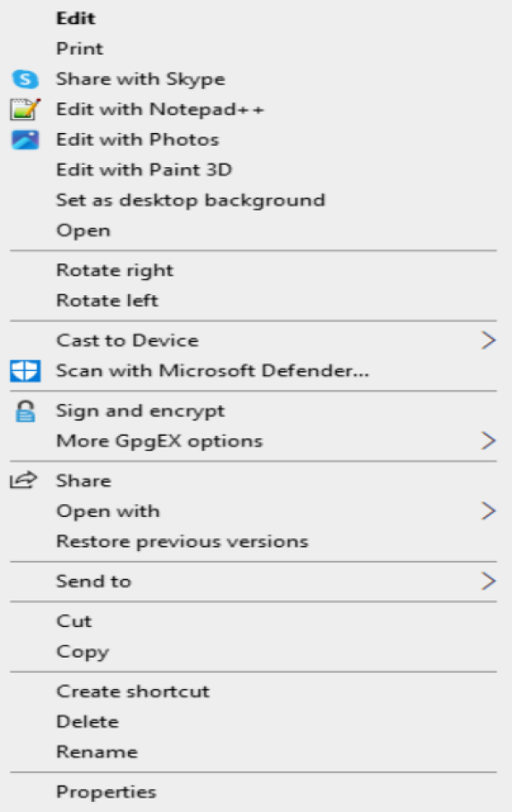The image size is (512, 812).
Task: Expand the Open with submenu arrow
Action: tap(488, 511)
